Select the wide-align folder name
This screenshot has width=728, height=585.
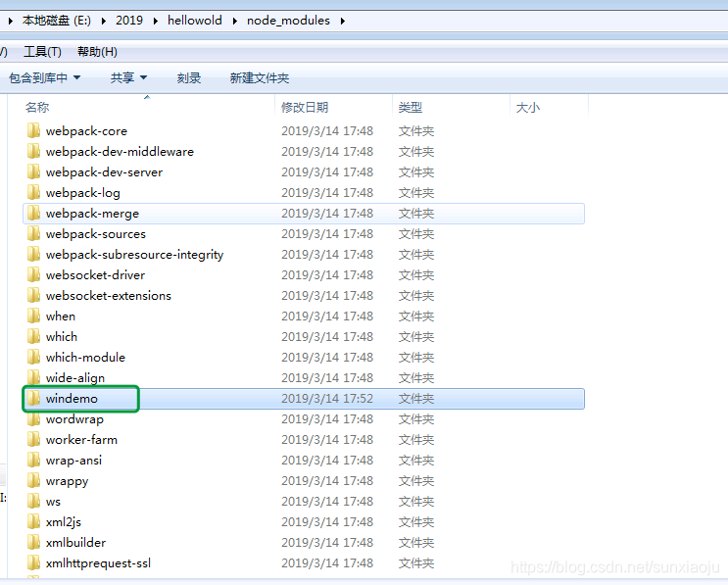(75, 378)
